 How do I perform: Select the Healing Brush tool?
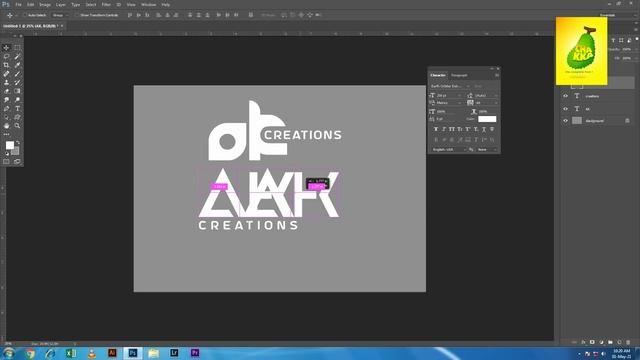point(6,74)
